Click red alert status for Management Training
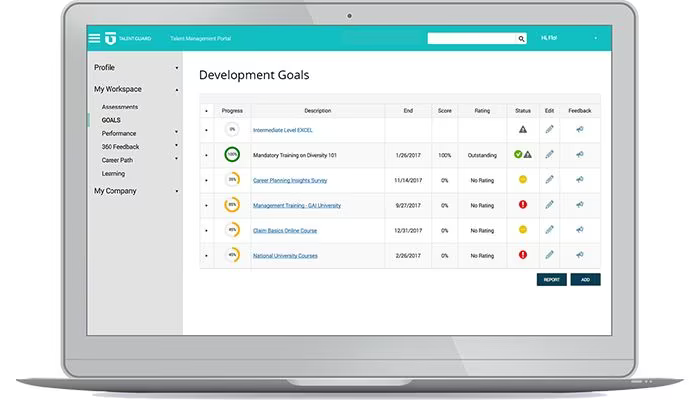This screenshot has height=400, width=700. [x=523, y=204]
